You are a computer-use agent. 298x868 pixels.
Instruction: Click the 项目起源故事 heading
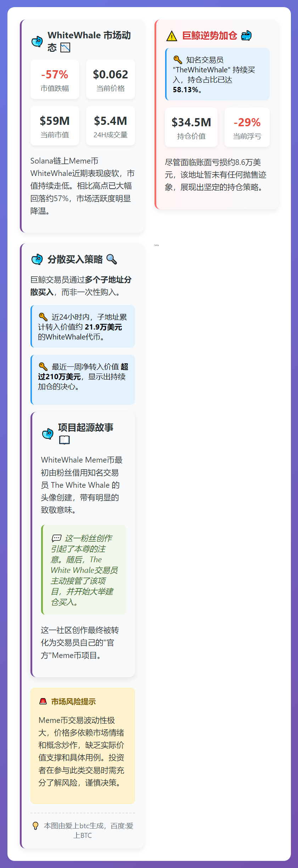tap(86, 427)
